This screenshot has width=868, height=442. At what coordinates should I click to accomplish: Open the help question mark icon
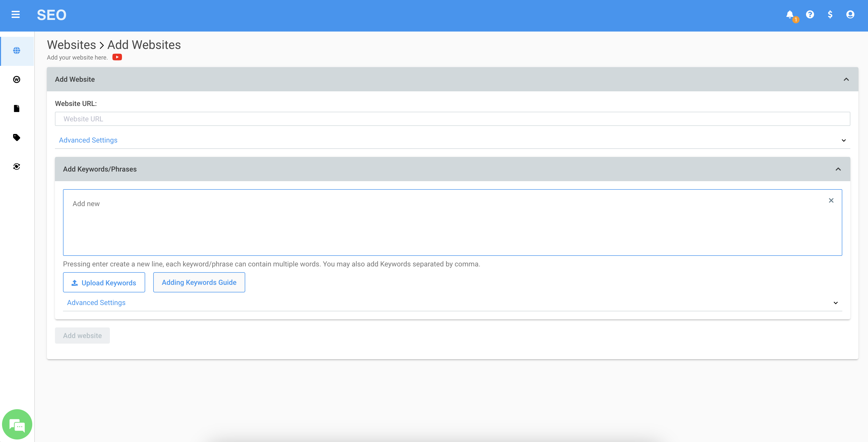810,15
